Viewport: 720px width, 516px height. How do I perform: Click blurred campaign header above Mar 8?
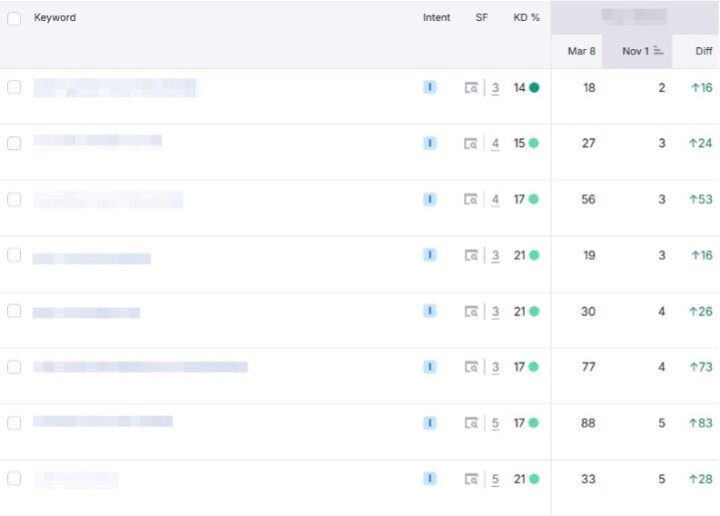[634, 17]
